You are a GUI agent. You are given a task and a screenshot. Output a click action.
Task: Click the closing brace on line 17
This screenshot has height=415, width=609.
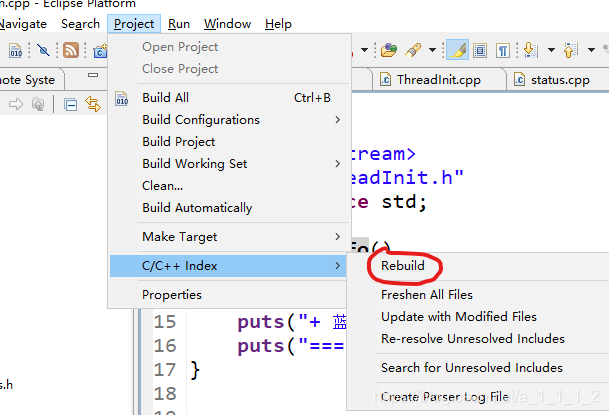[195, 370]
